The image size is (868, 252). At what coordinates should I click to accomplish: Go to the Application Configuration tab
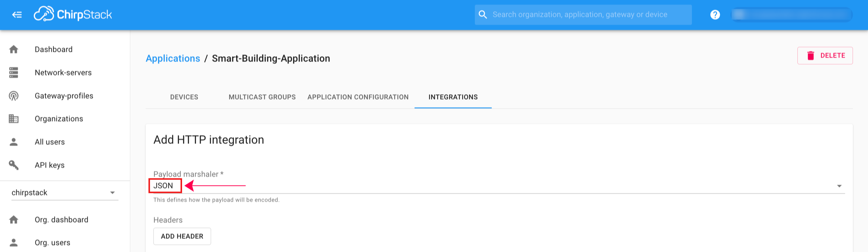tap(358, 97)
